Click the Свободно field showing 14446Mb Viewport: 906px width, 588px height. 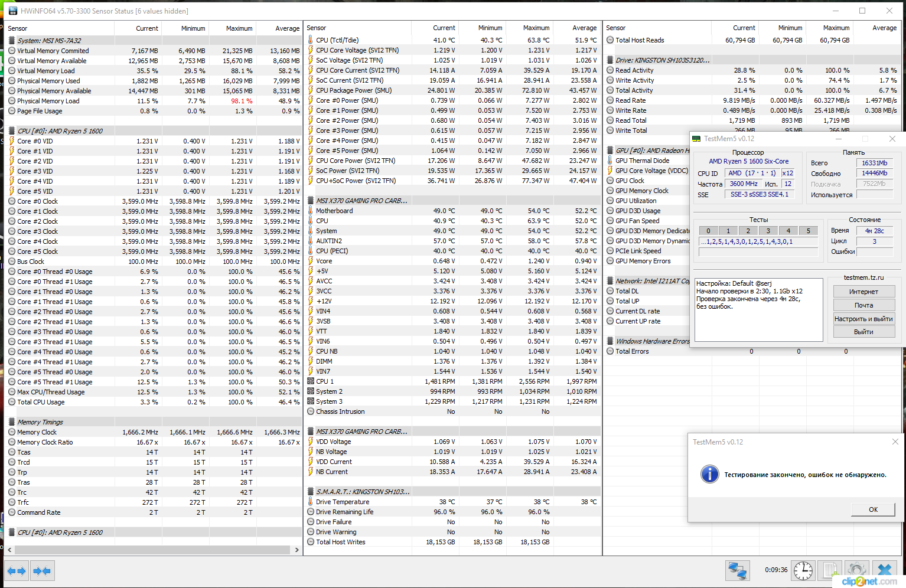tap(874, 174)
